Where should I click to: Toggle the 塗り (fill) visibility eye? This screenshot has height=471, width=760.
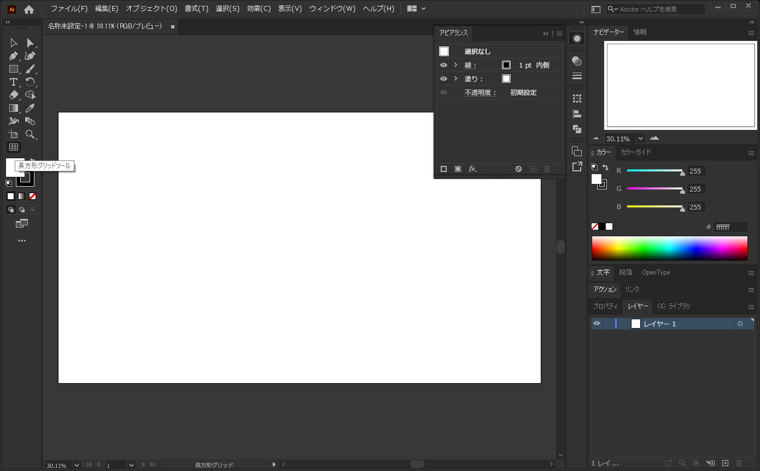(444, 78)
